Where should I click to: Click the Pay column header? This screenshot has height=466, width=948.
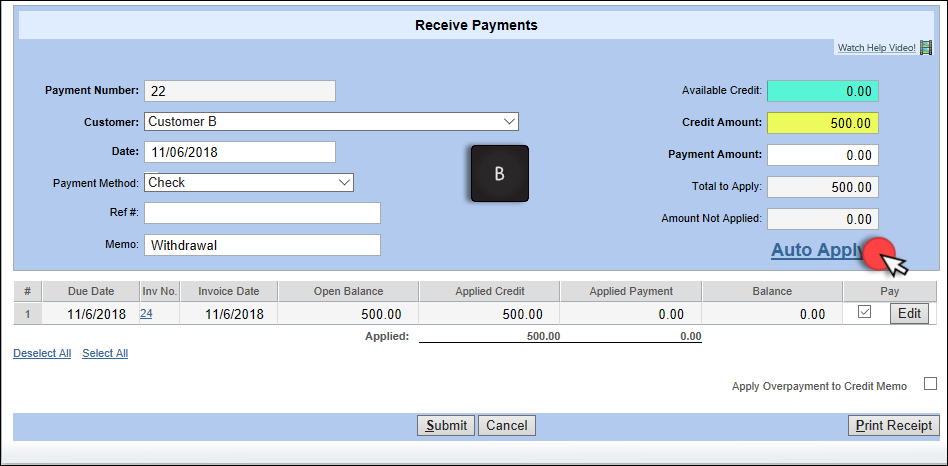click(x=890, y=291)
